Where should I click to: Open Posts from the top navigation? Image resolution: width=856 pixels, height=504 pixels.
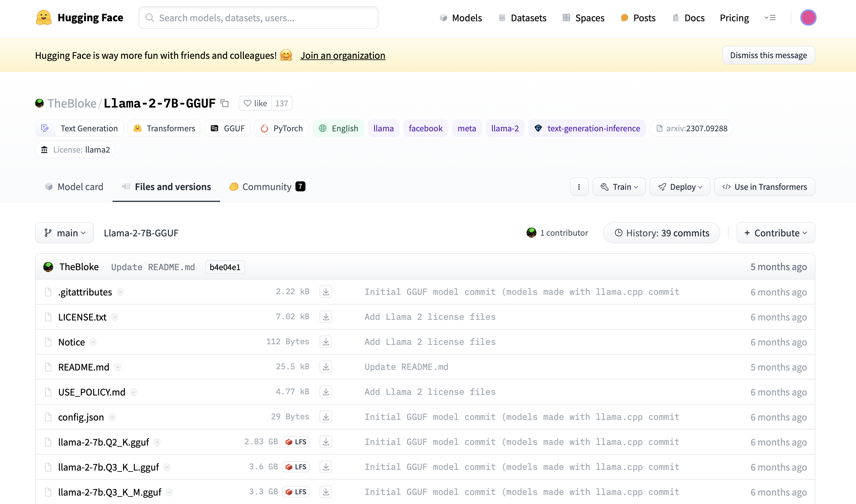coord(638,18)
